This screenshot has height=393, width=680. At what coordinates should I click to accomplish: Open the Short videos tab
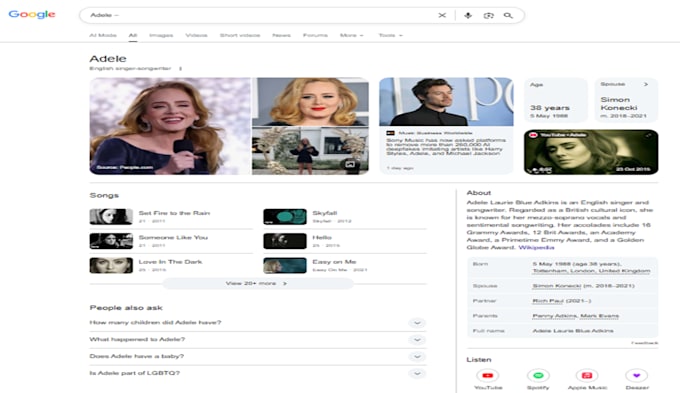pos(240,35)
